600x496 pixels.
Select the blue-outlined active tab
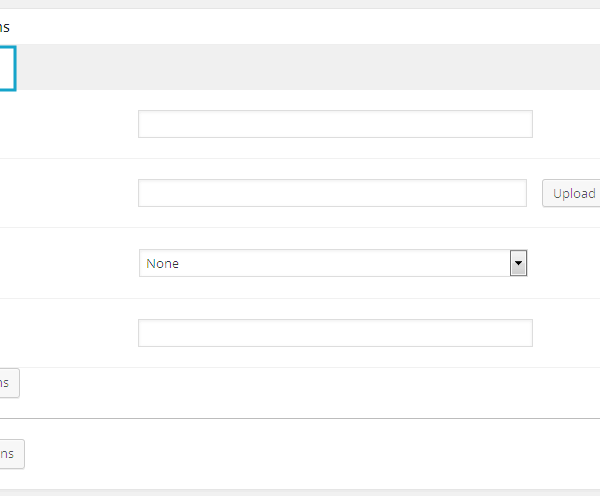(x=7, y=68)
